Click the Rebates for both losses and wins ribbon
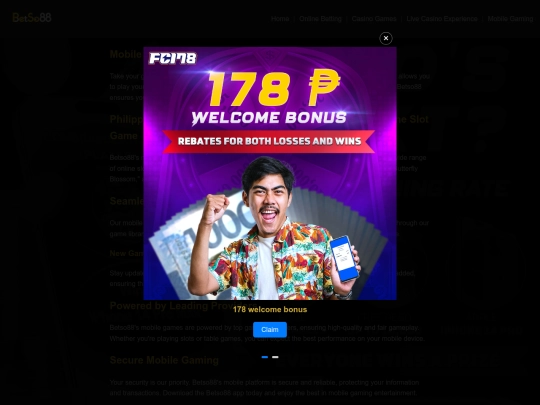The image size is (540, 405). coord(269,141)
